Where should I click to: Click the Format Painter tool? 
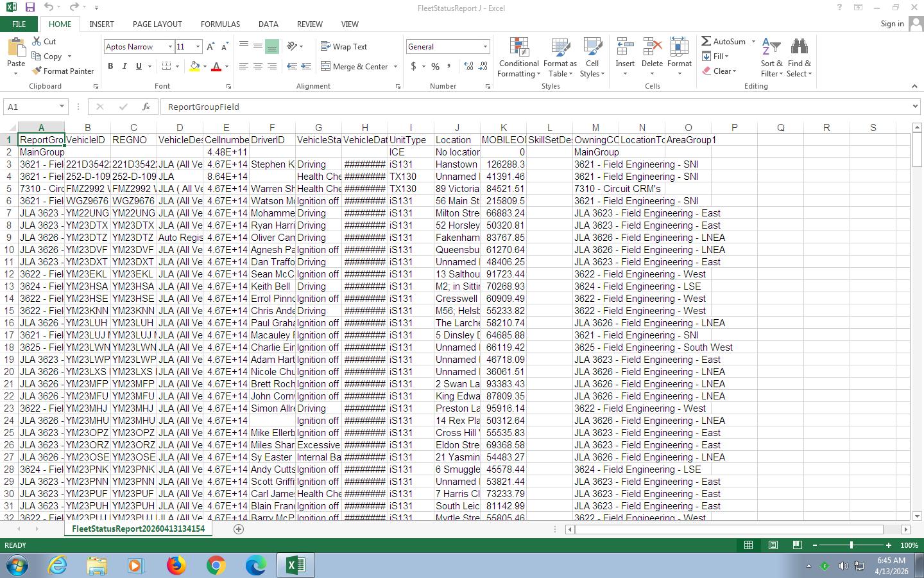63,71
